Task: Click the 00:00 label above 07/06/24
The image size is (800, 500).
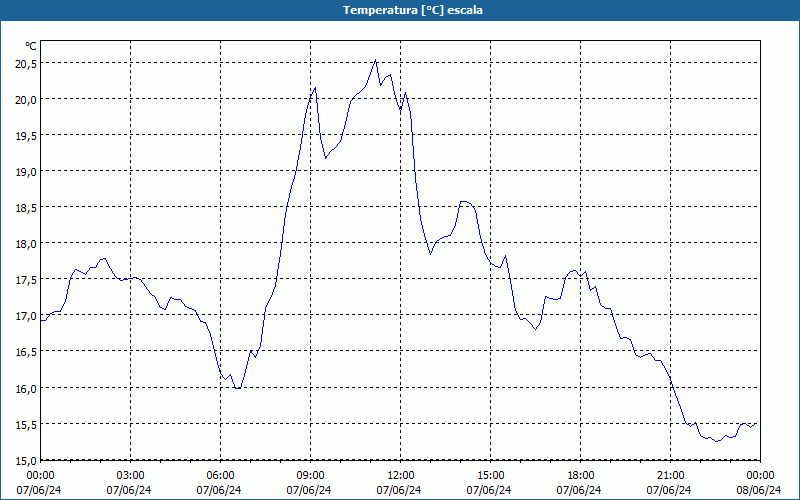Action: coord(40,476)
